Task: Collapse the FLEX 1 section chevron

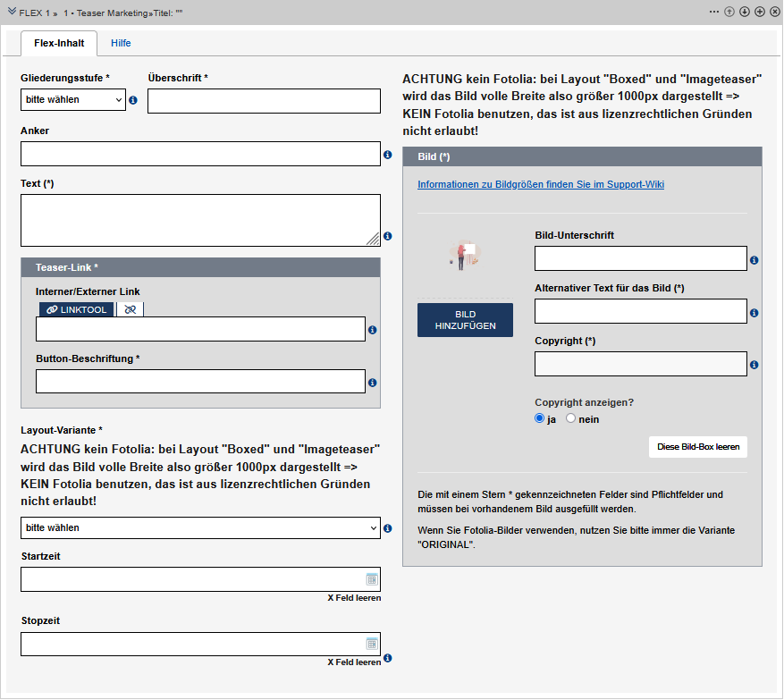Action: (12, 12)
